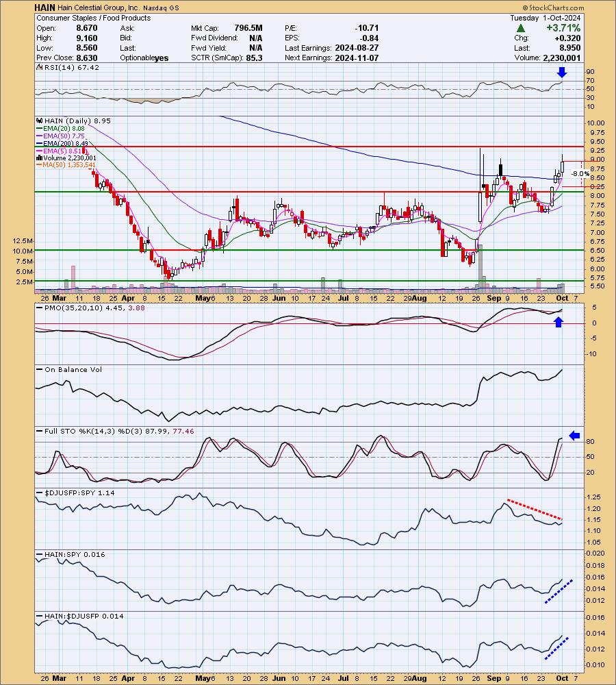Click the EPS value -0.84
Viewport: 616px width, 685px height.
coord(370,38)
